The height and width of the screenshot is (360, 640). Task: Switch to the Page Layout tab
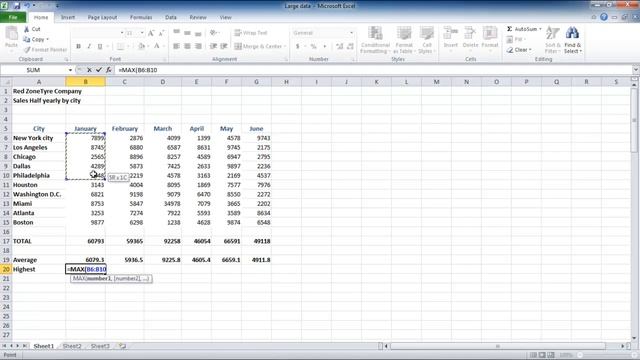(x=102, y=17)
